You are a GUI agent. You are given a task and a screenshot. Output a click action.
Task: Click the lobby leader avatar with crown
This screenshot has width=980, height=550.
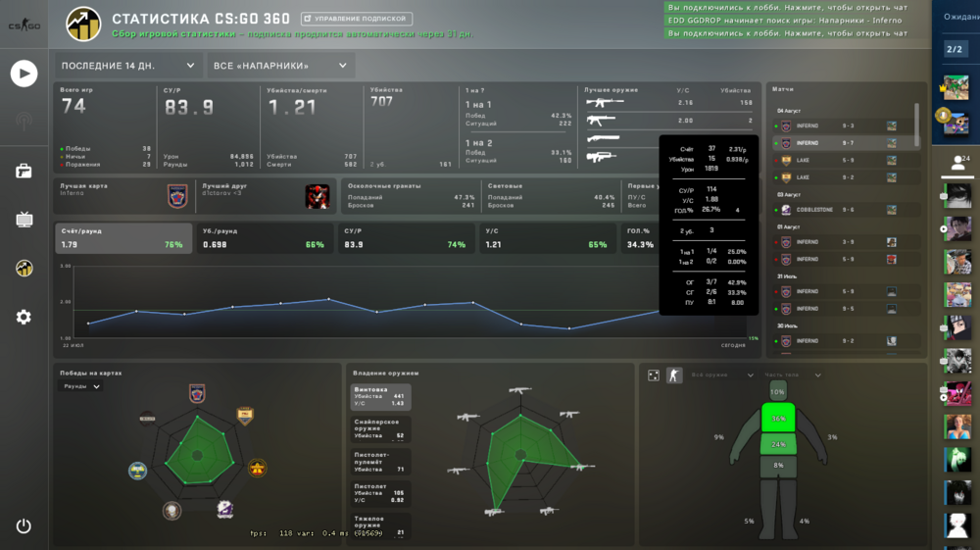click(955, 88)
